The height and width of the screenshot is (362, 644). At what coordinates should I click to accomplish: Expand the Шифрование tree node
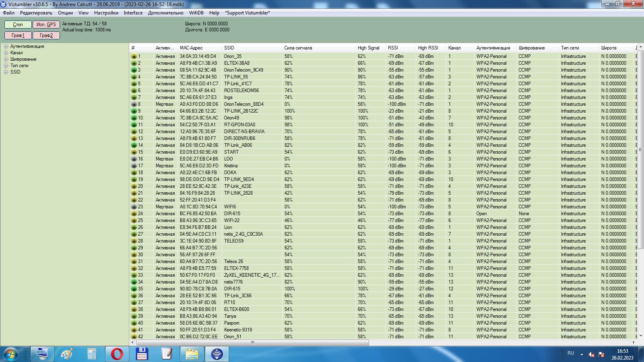pos(6,59)
